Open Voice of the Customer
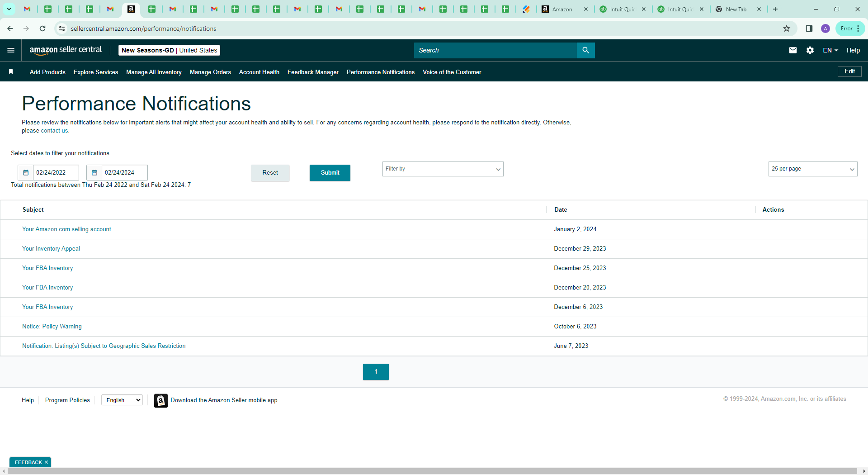 tap(452, 72)
